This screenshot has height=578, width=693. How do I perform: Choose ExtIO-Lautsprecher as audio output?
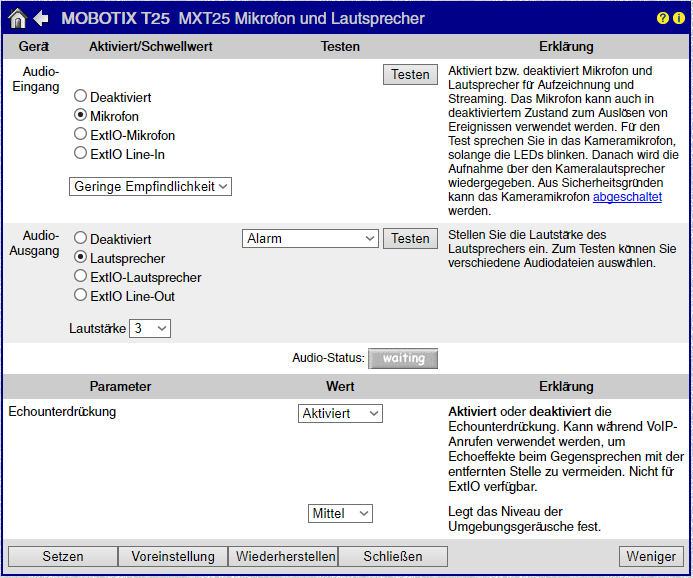click(x=80, y=276)
